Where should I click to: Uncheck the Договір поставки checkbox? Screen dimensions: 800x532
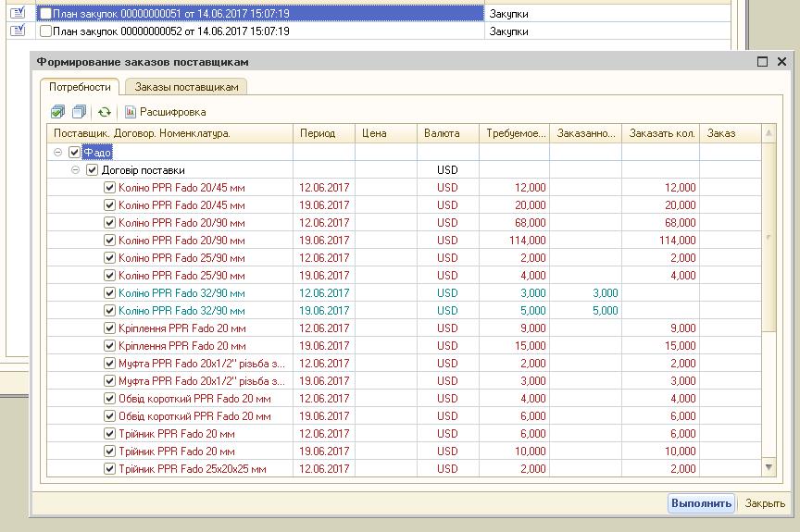coord(92,169)
